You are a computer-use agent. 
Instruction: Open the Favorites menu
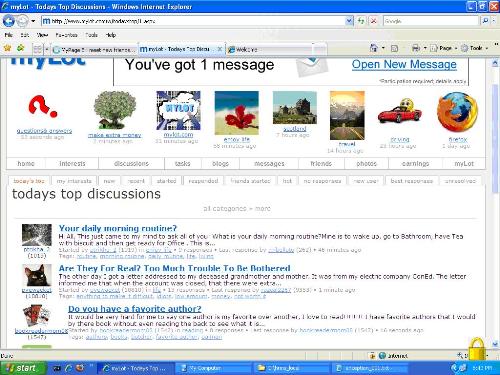[66, 35]
